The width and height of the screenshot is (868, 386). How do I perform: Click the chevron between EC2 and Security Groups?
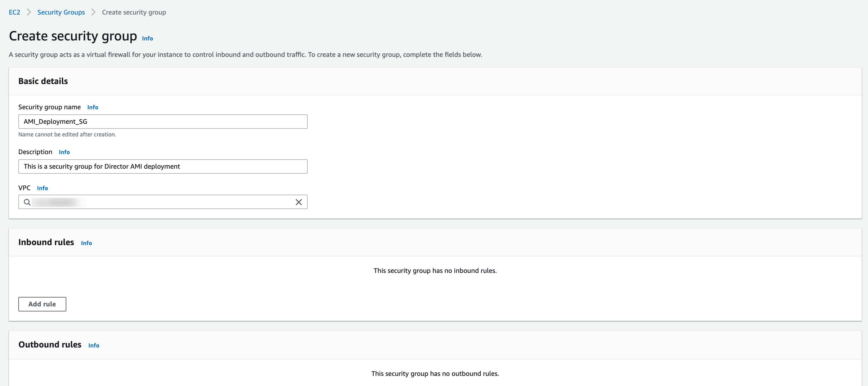tap(29, 12)
